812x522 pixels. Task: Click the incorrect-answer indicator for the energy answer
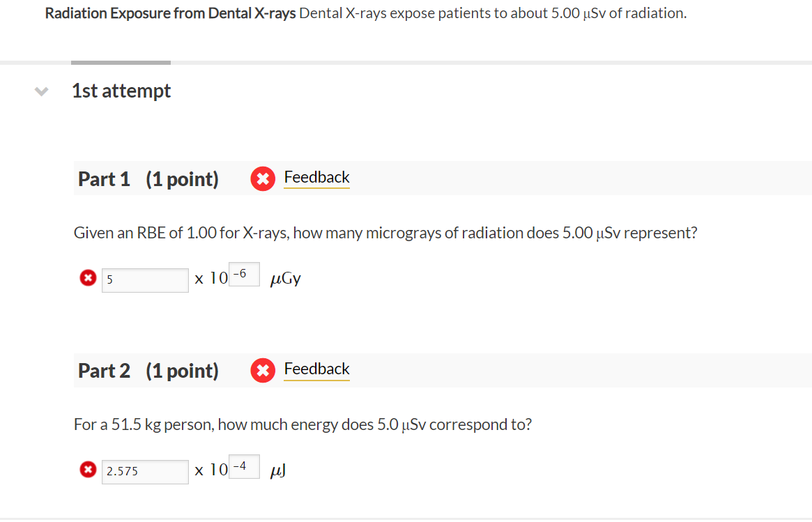[87, 469]
